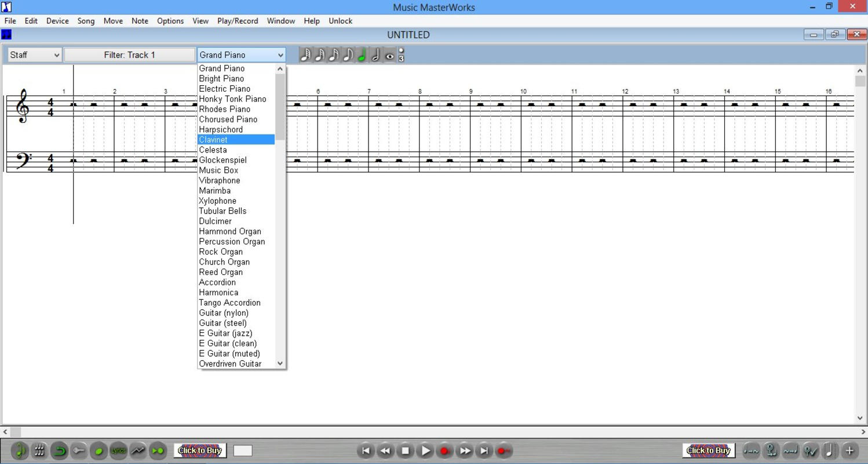Select Xylophone in the list
The image size is (868, 464).
coord(236,201)
